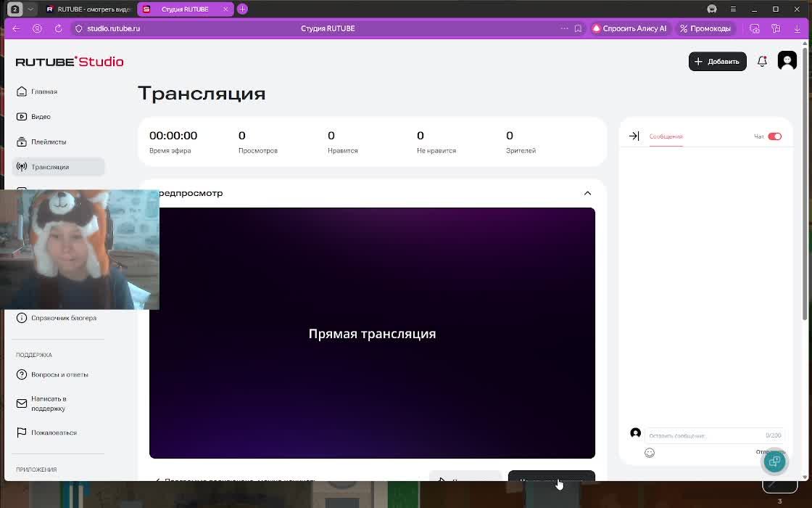
Task: Click the Нравится counter label
Action: click(x=343, y=151)
